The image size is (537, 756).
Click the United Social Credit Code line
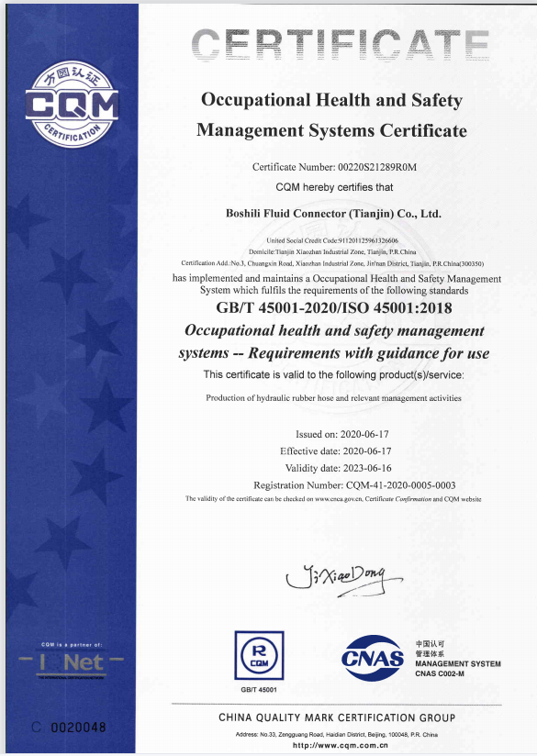pos(332,240)
